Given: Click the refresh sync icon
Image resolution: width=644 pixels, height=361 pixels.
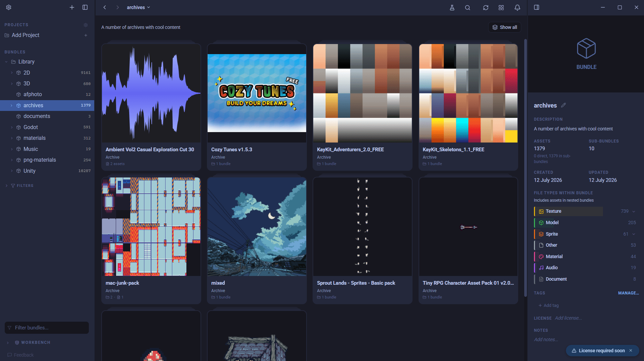Looking at the screenshot, I should [x=486, y=7].
